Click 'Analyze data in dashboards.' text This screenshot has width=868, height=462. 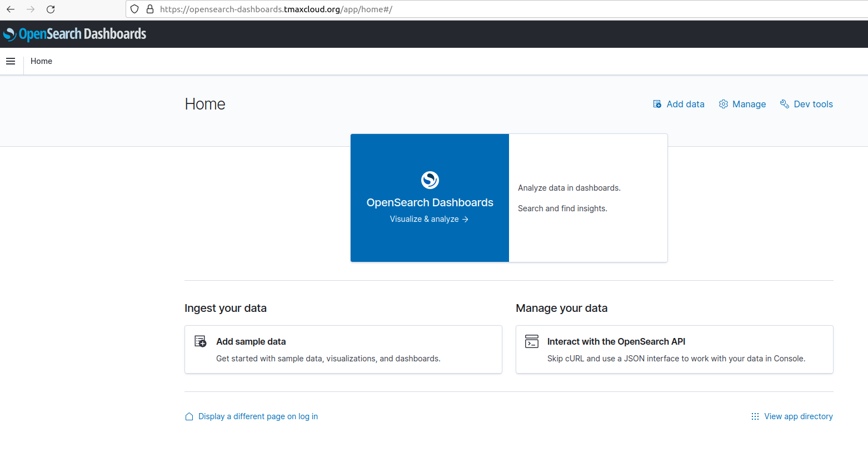click(569, 188)
